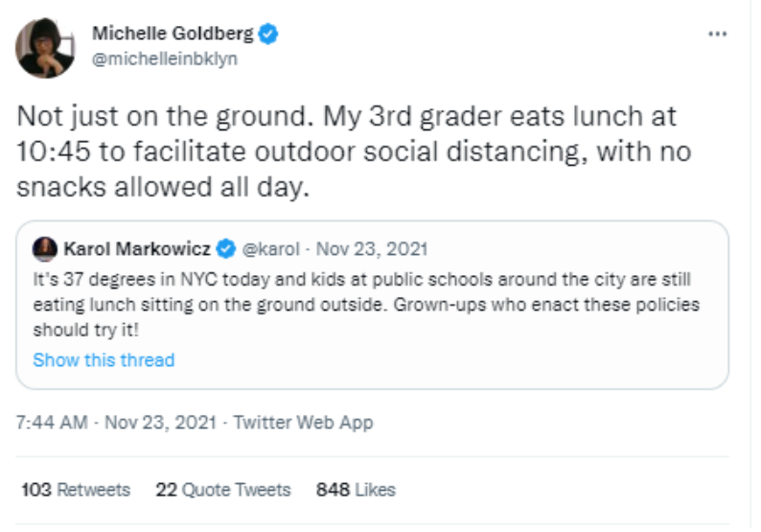Click Karol Markowicz's verified badge

pos(226,250)
